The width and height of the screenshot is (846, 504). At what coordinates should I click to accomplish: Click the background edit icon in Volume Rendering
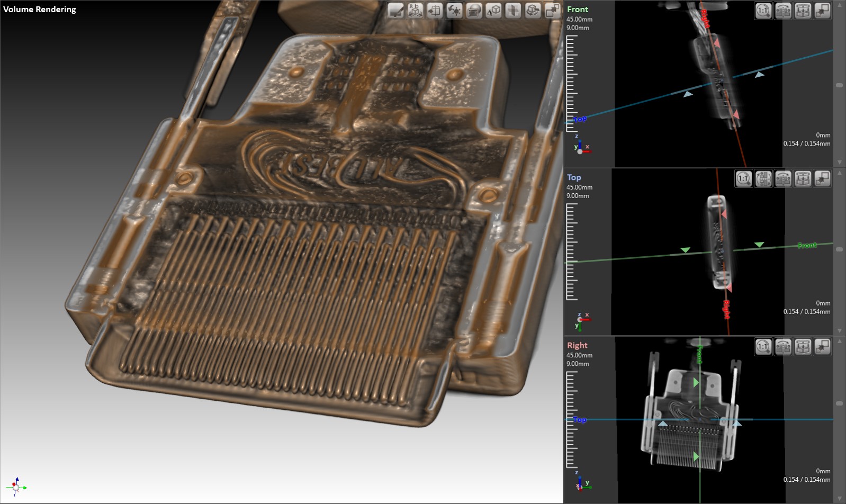[395, 11]
